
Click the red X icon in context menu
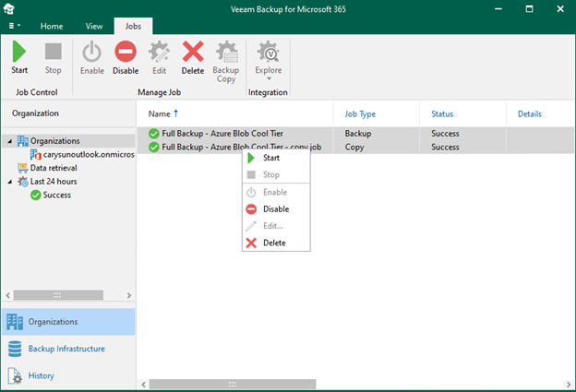(x=251, y=243)
